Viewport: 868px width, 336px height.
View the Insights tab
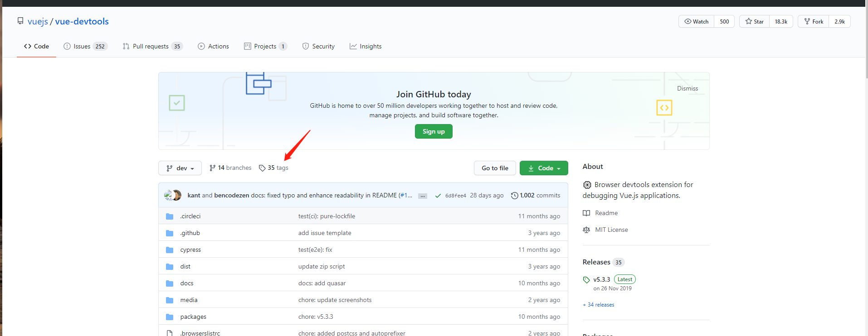pyautogui.click(x=366, y=46)
